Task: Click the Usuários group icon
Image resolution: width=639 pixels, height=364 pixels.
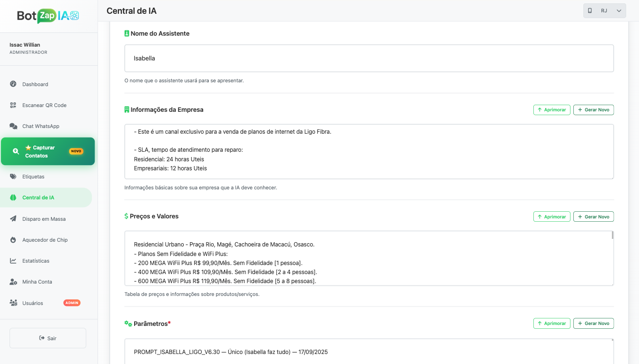Action: [x=13, y=303]
